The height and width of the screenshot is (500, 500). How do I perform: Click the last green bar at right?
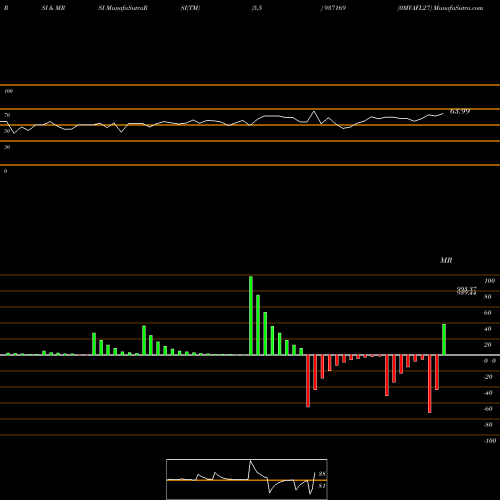tap(444, 339)
